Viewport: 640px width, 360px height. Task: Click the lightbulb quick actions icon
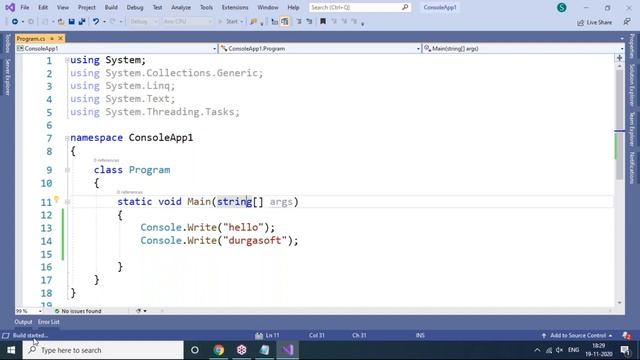tap(56, 200)
